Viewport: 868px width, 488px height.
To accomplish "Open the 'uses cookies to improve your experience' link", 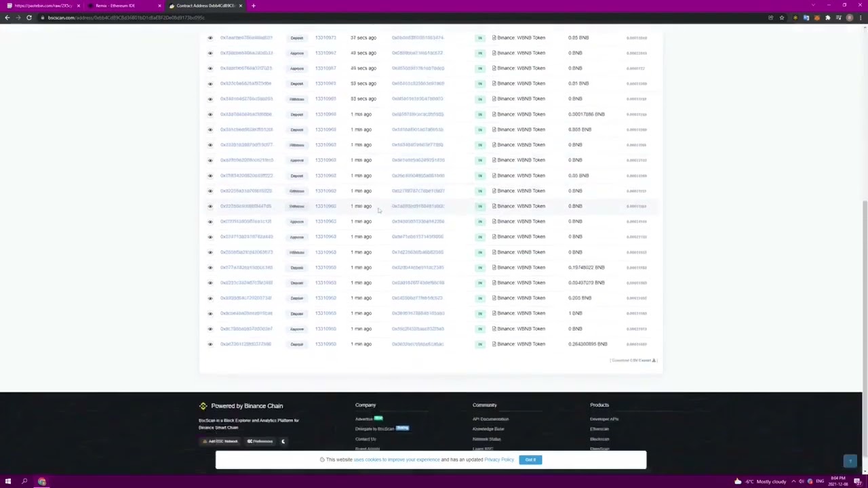I will (397, 460).
